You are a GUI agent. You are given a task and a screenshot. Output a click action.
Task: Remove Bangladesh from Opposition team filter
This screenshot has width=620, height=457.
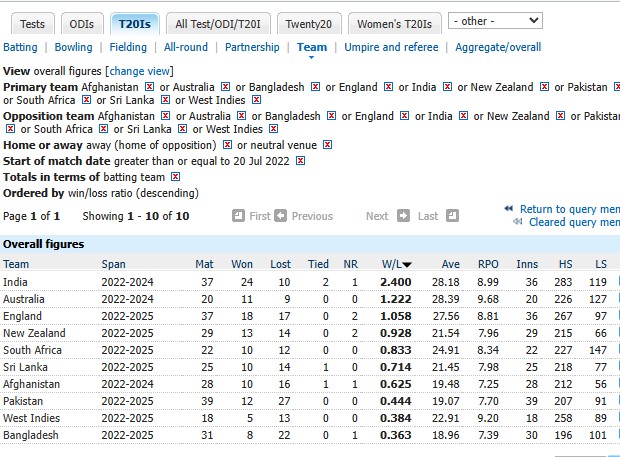coord(331,116)
